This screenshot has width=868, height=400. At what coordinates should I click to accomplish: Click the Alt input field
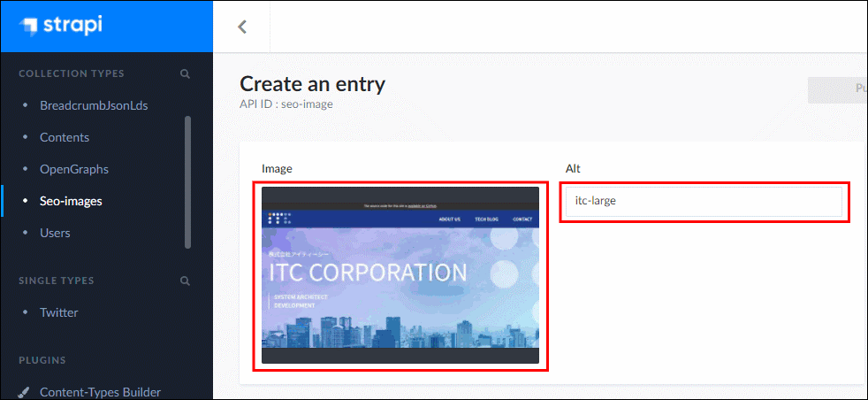tap(704, 202)
